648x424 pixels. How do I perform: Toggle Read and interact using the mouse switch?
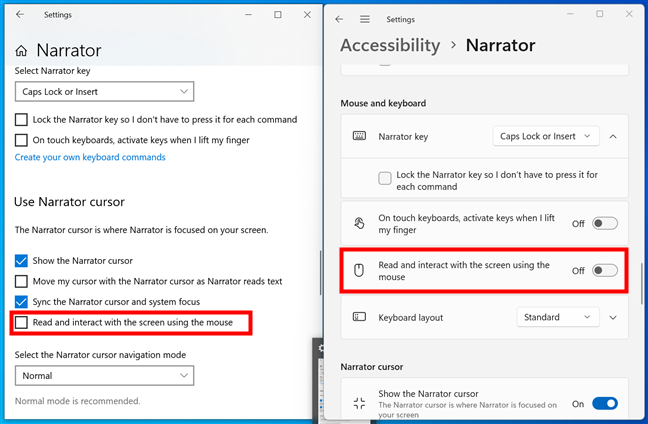[x=605, y=270]
